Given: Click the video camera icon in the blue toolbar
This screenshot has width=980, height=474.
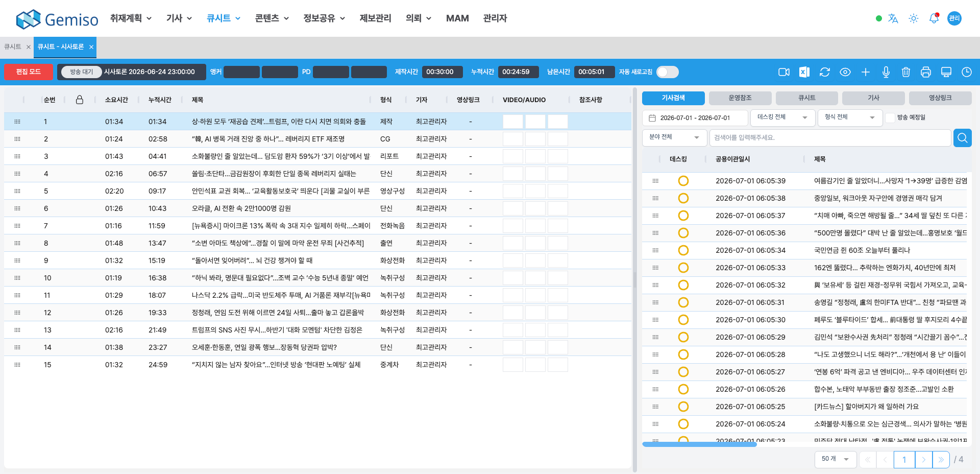Looking at the screenshot, I should (783, 72).
